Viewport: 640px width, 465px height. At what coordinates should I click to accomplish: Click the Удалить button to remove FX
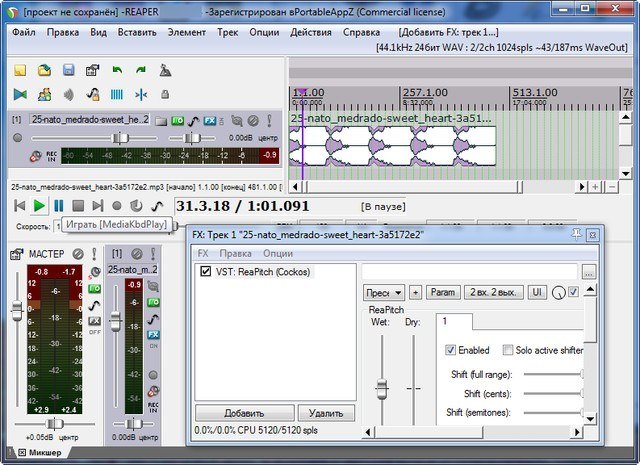pyautogui.click(x=326, y=413)
